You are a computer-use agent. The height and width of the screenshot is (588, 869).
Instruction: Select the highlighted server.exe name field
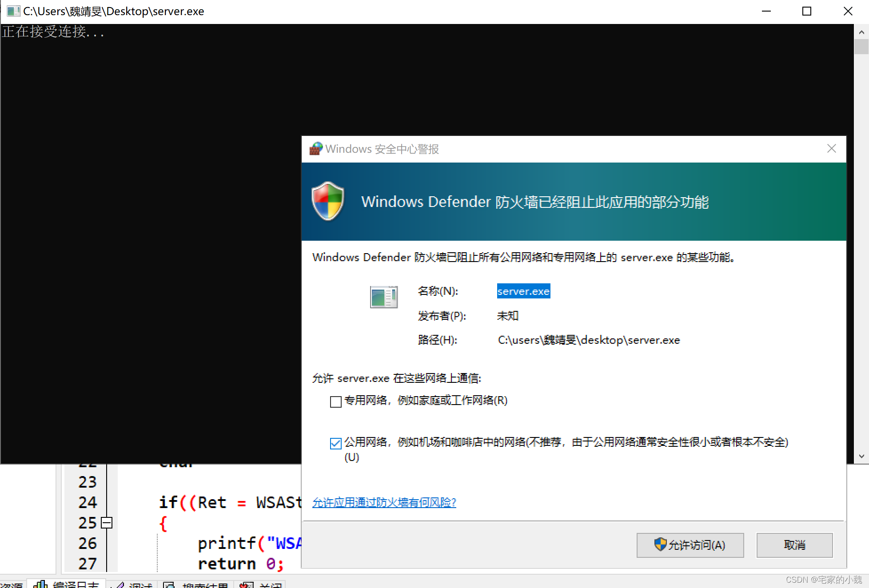[523, 291]
